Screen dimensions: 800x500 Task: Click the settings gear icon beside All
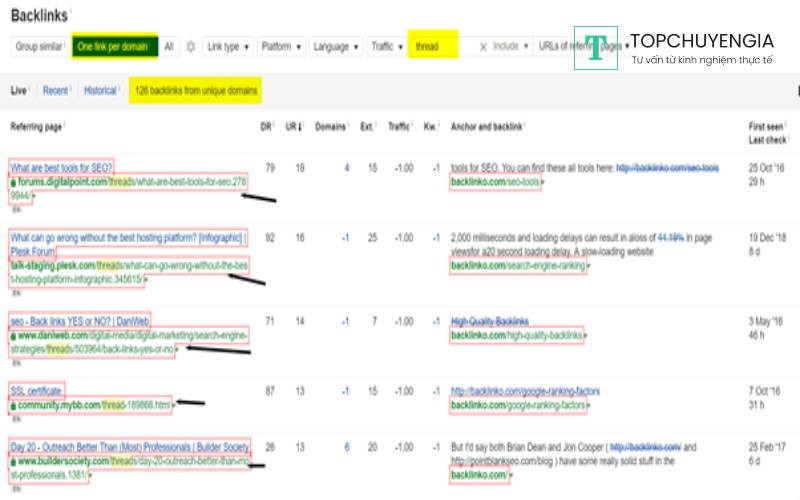tap(191, 47)
